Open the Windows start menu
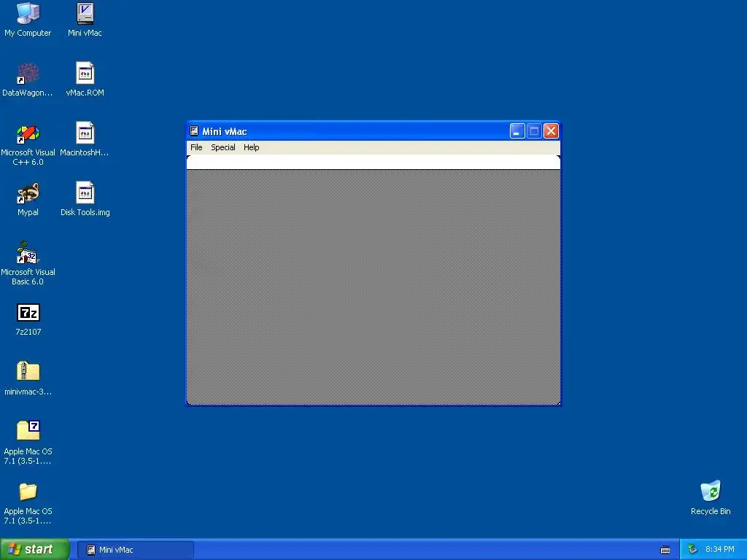 [x=34, y=550]
